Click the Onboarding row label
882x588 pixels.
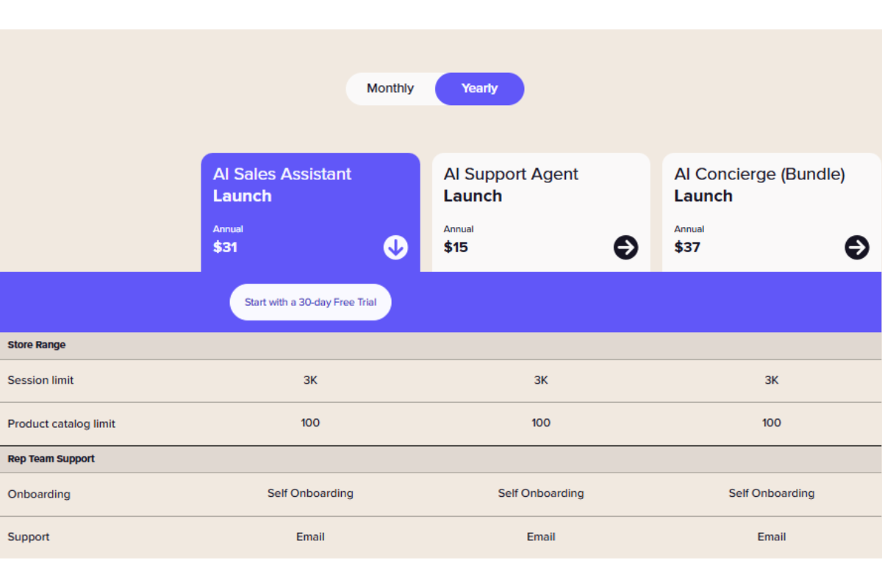(x=39, y=494)
